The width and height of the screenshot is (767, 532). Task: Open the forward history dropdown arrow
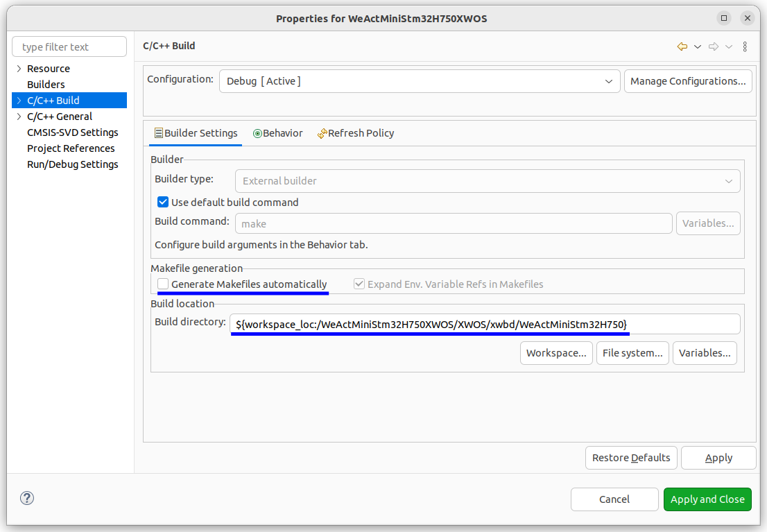(x=729, y=46)
